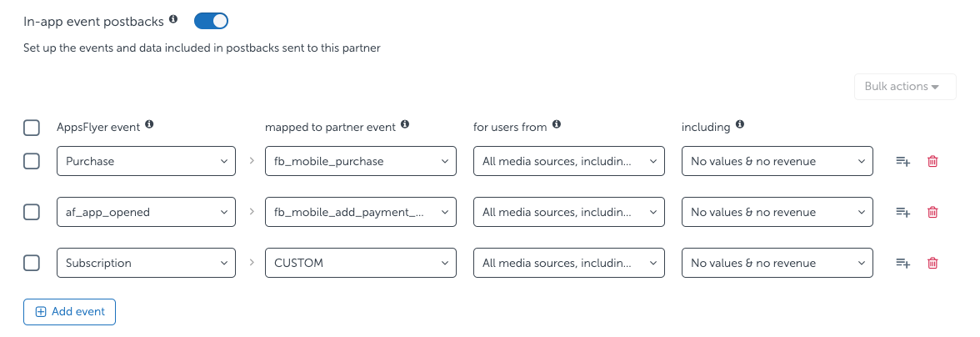This screenshot has height=337, width=980.
Task: Open the Bulk actions menu
Action: tap(905, 87)
